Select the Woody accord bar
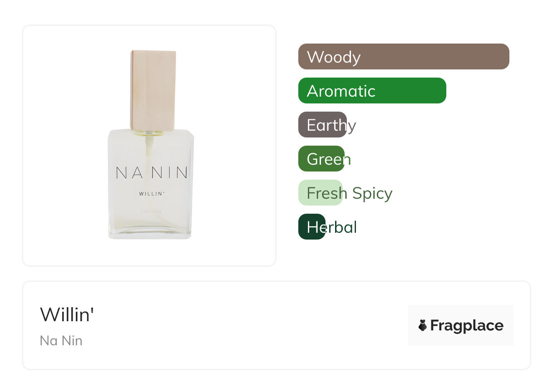The height and width of the screenshot is (392, 553). coord(403,57)
